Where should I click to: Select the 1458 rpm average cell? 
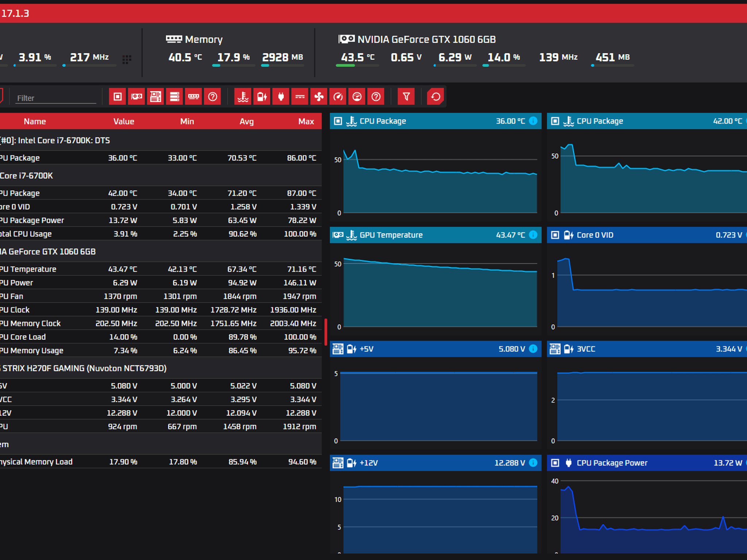pos(240,427)
